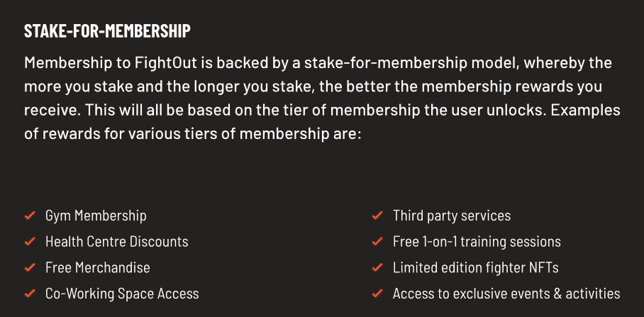Viewport: 644px width, 317px height.
Task: Click the checkmark by Free 1-on-1 training sessions
Action: (x=377, y=242)
